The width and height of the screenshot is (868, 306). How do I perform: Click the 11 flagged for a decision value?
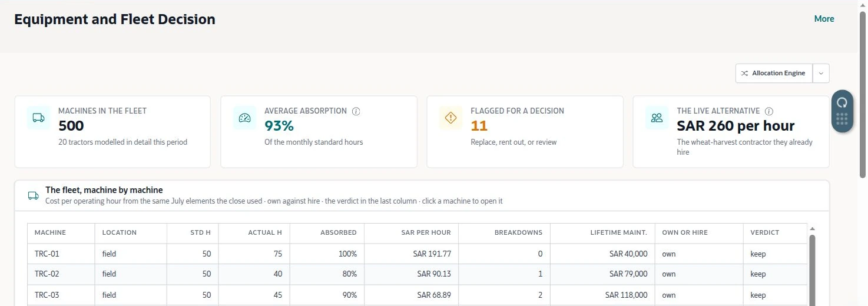tap(479, 126)
